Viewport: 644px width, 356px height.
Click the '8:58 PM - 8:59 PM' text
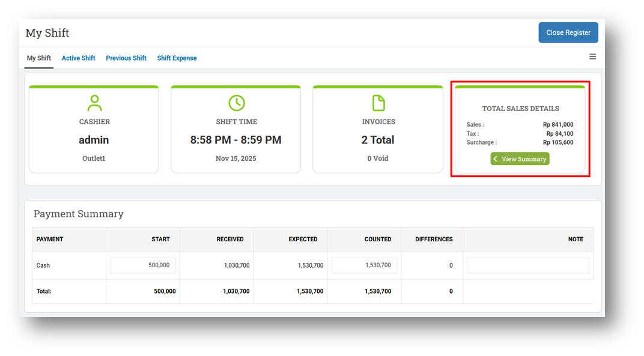(235, 140)
